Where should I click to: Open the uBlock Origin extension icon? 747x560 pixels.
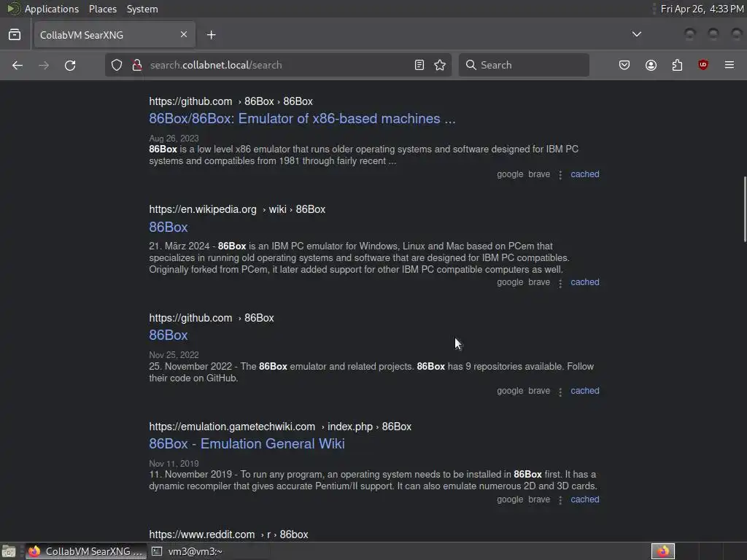pos(703,65)
